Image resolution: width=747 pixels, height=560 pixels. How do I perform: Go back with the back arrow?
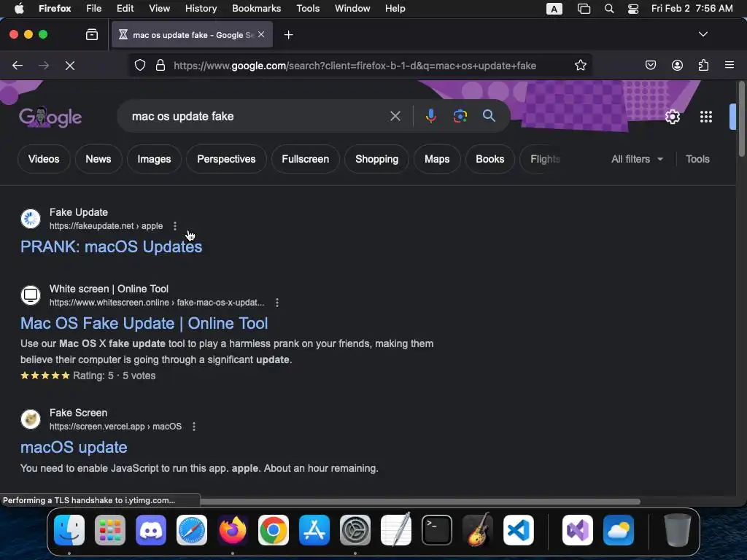(18, 65)
